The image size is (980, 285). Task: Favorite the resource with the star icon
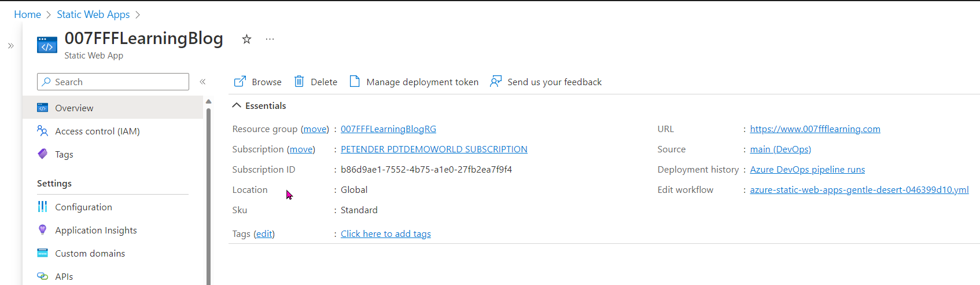point(246,39)
